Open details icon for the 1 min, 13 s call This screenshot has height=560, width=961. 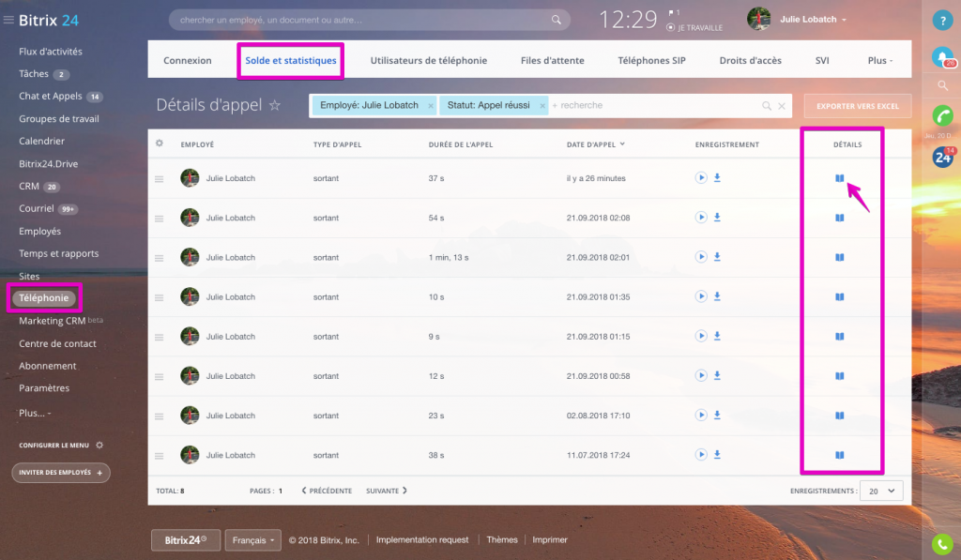pos(840,257)
